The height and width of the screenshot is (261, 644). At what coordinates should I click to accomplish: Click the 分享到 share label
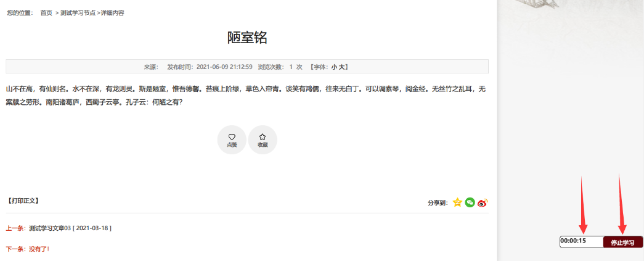tap(438, 203)
